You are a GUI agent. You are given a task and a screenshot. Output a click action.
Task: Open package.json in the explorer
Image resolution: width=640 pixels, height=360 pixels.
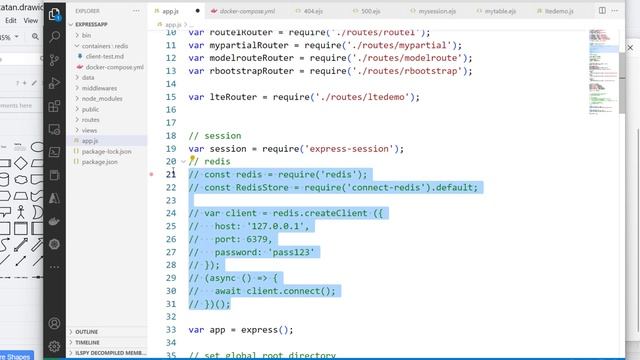point(100,162)
